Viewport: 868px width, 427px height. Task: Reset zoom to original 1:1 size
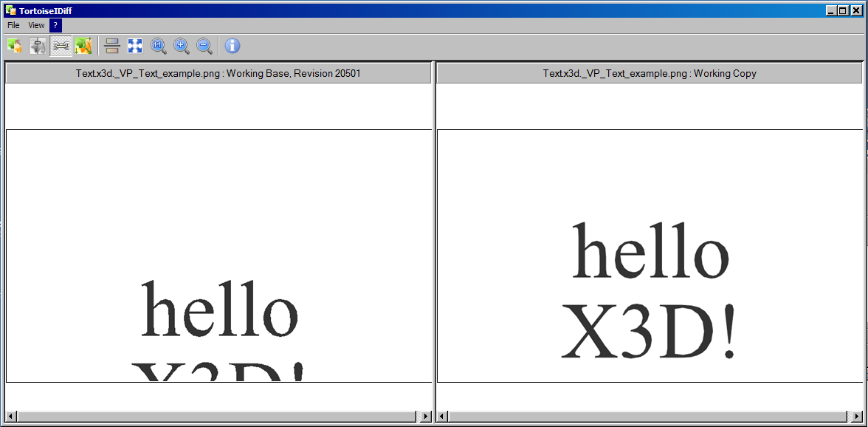(158, 46)
